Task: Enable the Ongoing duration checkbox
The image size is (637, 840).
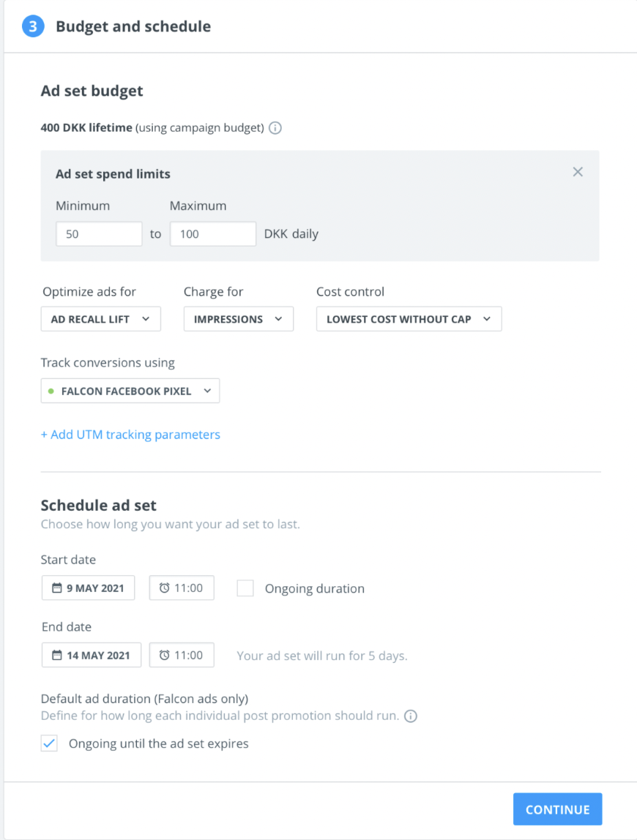Action: click(245, 588)
